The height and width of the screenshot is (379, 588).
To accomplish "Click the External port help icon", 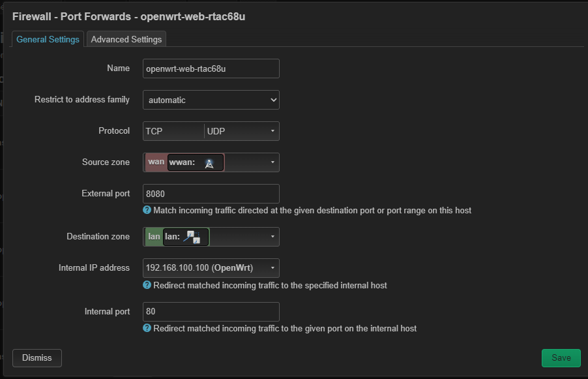I will (147, 210).
